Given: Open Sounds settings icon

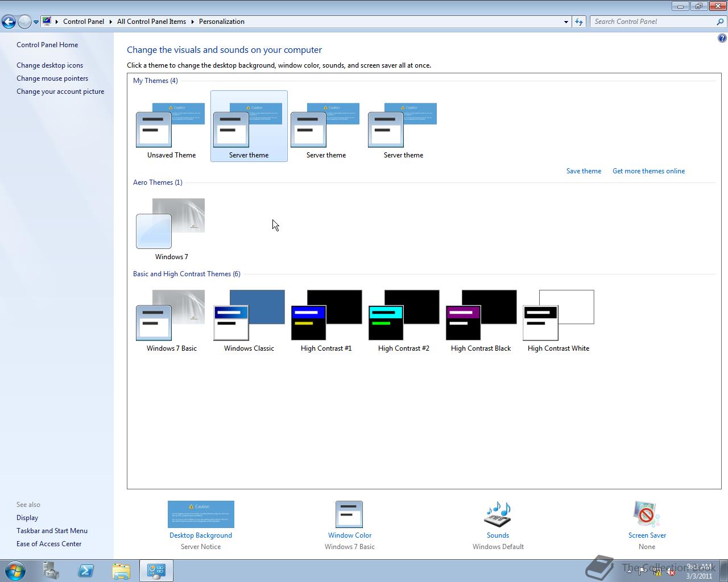Looking at the screenshot, I should coord(498,514).
